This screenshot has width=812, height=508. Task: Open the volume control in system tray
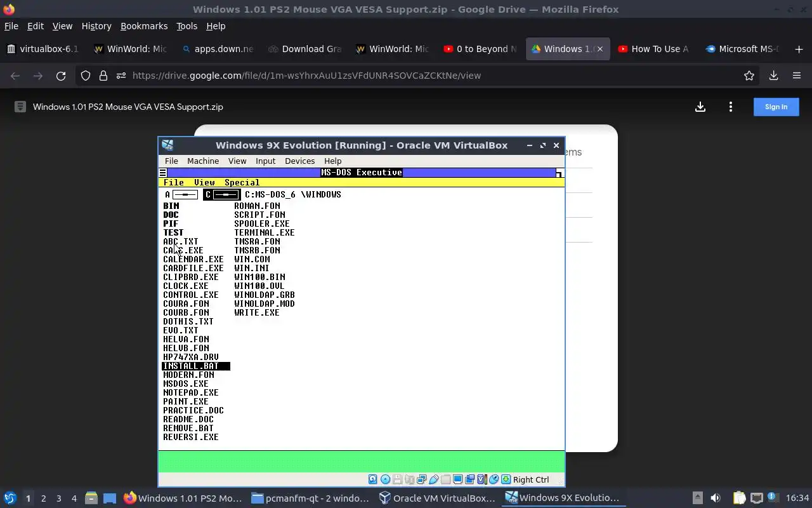[716, 498]
